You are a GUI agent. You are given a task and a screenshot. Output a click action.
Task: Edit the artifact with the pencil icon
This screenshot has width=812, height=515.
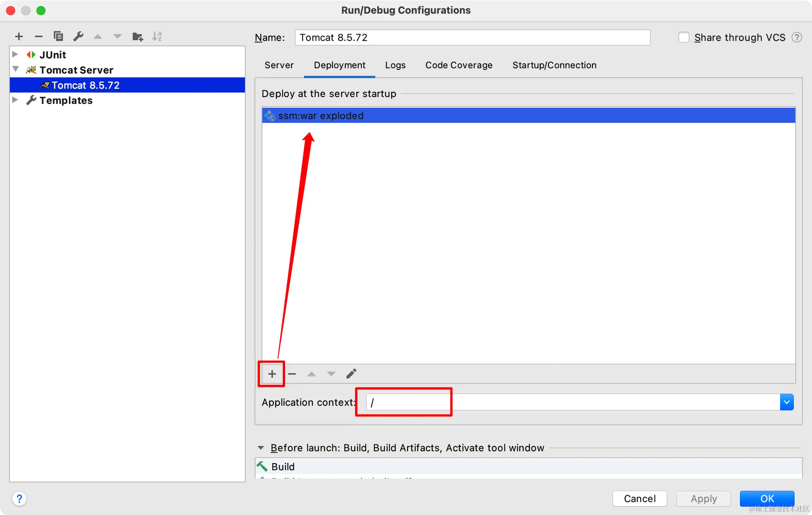coord(351,374)
